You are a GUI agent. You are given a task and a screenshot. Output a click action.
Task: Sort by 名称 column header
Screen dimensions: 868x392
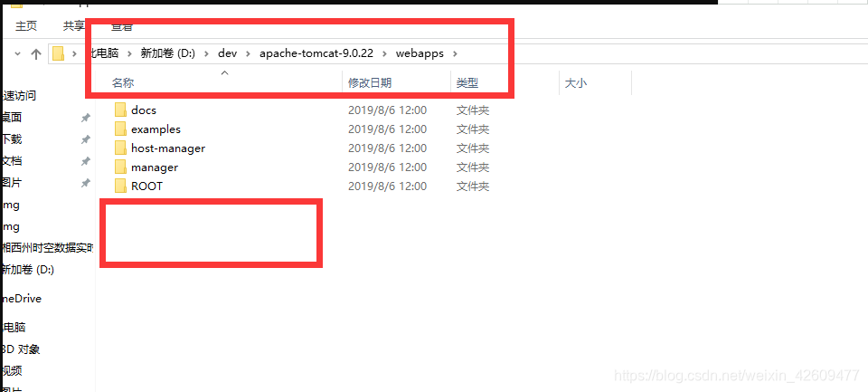click(x=123, y=83)
